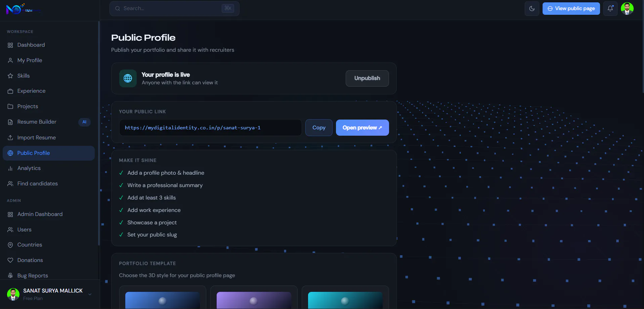The width and height of the screenshot is (644, 309).
Task: Click View public page button
Action: point(571,8)
